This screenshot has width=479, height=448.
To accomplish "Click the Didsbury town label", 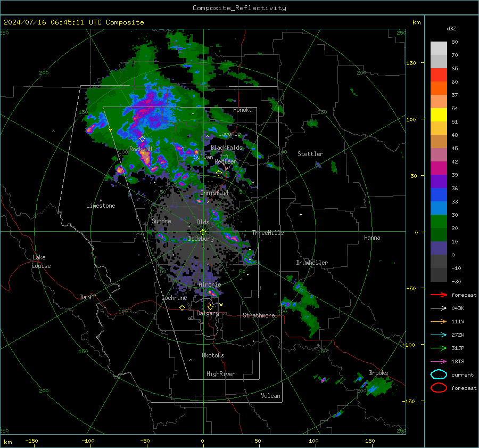I will tap(201, 239).
